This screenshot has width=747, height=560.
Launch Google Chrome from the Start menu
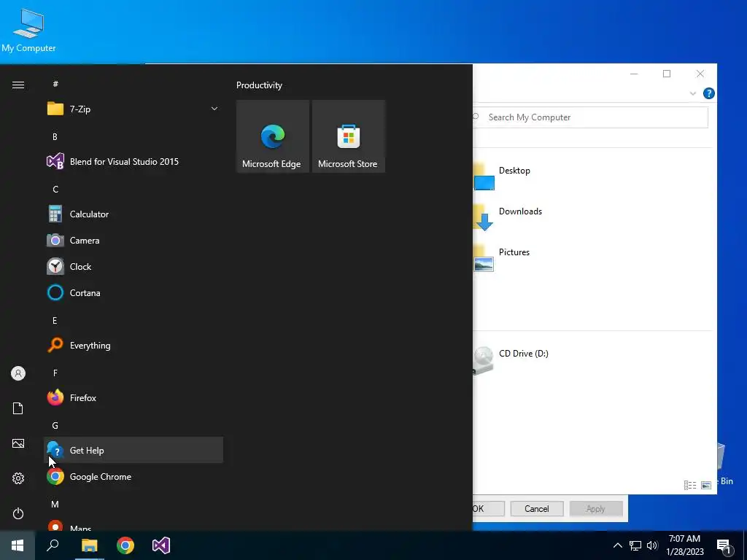[x=133, y=477]
